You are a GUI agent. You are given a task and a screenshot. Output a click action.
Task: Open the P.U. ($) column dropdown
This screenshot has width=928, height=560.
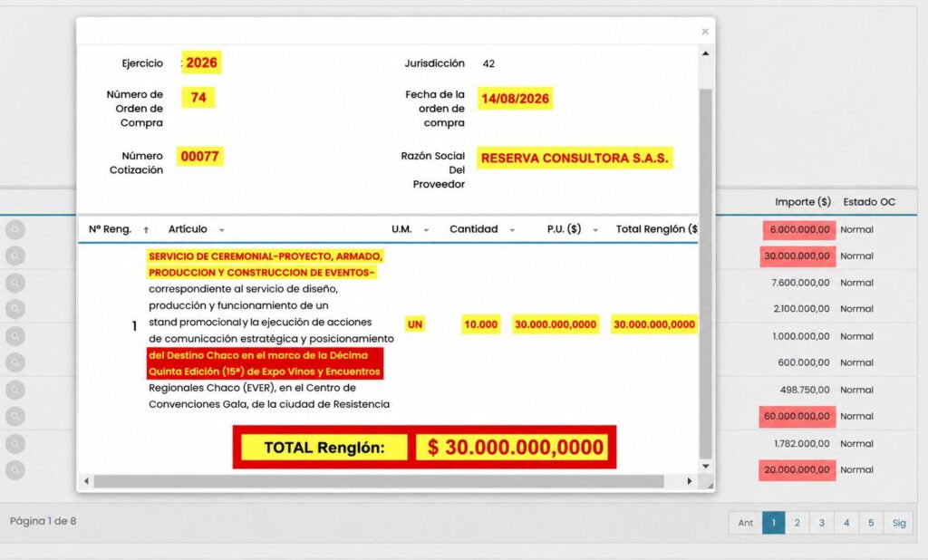pyautogui.click(x=594, y=230)
